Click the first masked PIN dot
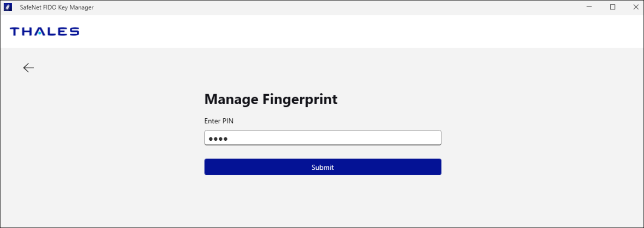The image size is (644, 228). click(x=210, y=138)
